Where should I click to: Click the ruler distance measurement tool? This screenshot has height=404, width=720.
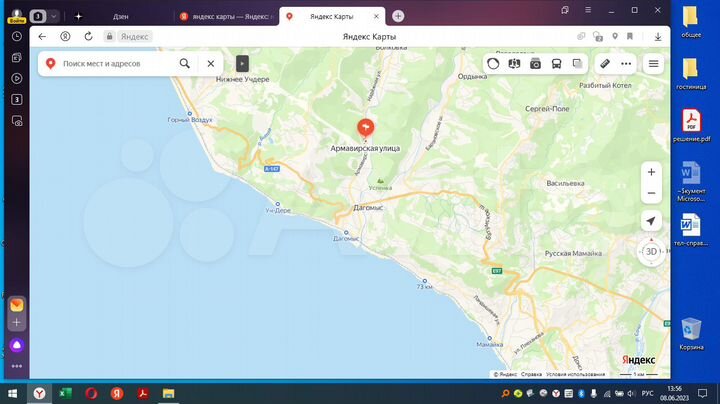tap(605, 63)
